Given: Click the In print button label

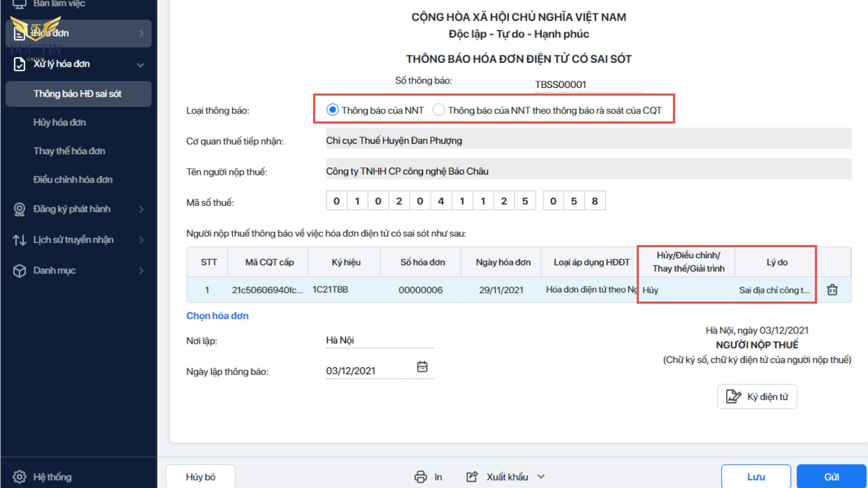Looking at the screenshot, I should click(438, 477).
